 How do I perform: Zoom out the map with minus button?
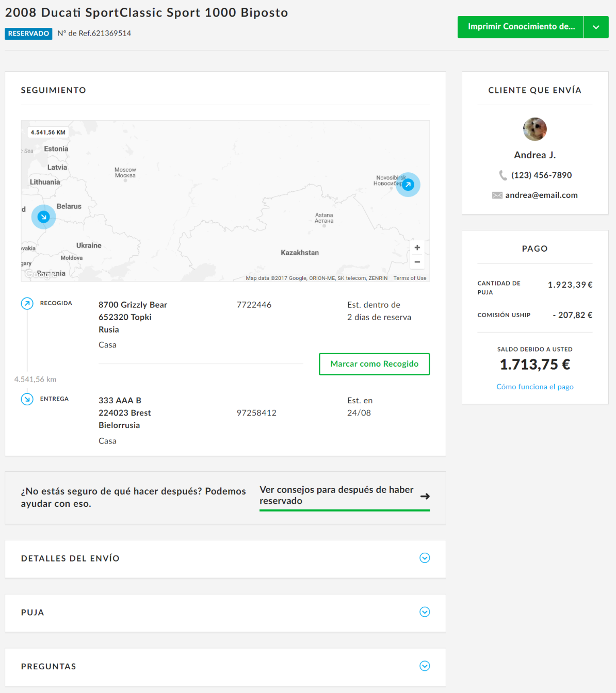point(417,262)
